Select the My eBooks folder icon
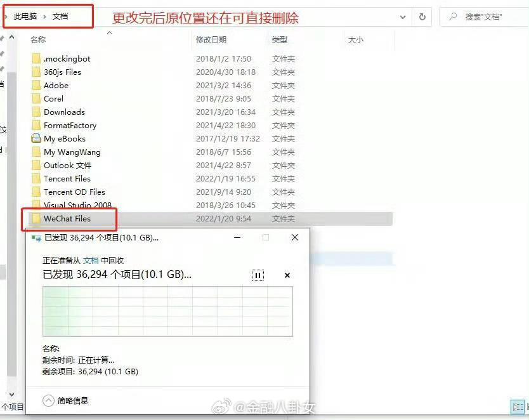The image size is (529, 420). tap(36, 138)
